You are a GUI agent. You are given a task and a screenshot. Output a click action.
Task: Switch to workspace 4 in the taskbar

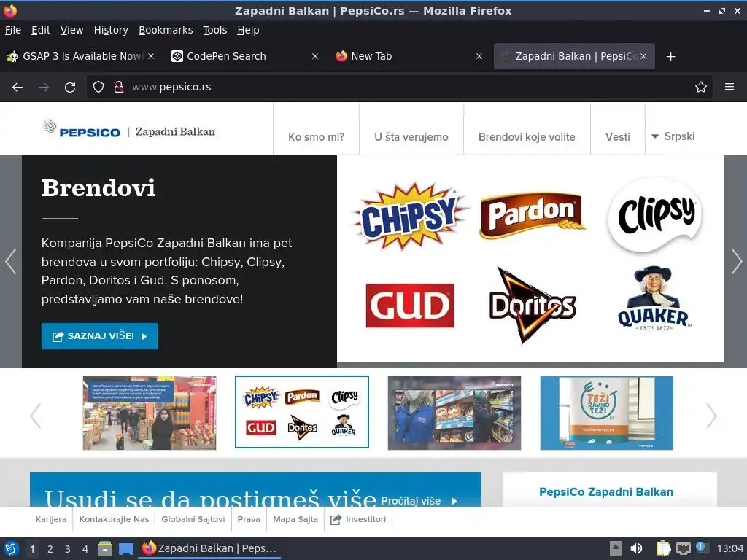coord(85,549)
